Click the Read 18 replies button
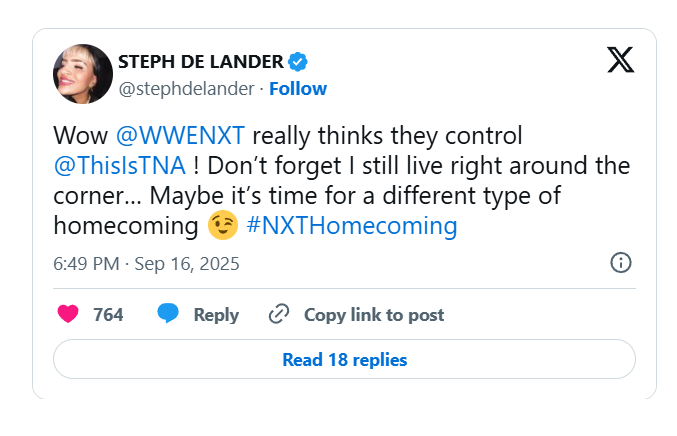The height and width of the screenshot is (436, 677). tap(344, 359)
